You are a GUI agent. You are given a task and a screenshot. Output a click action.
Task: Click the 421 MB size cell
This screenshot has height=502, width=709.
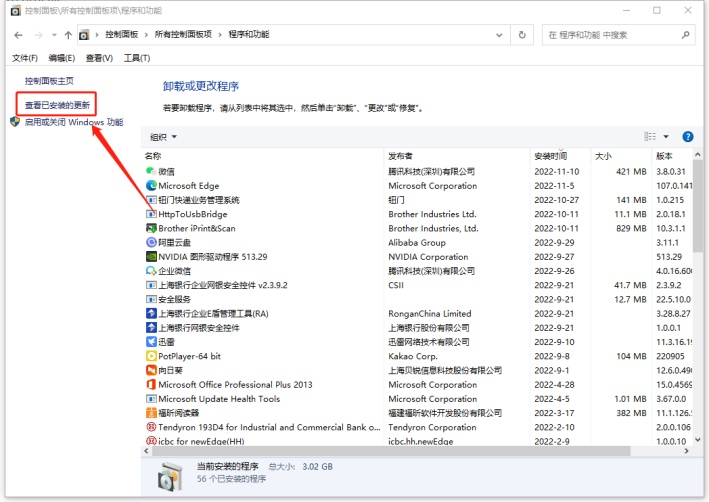pyautogui.click(x=631, y=171)
